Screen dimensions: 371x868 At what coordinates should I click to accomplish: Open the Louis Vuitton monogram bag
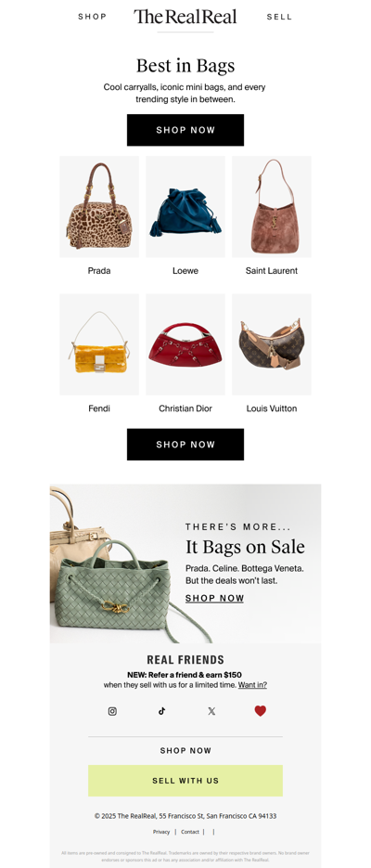pos(272,344)
